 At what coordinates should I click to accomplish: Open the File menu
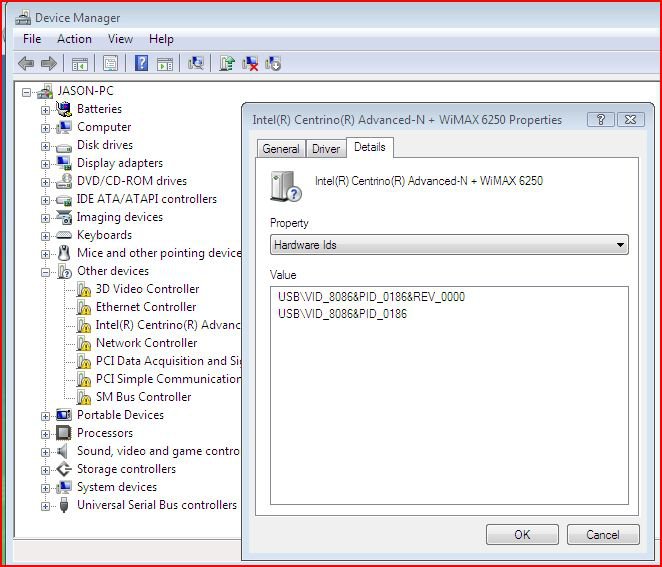[x=32, y=39]
